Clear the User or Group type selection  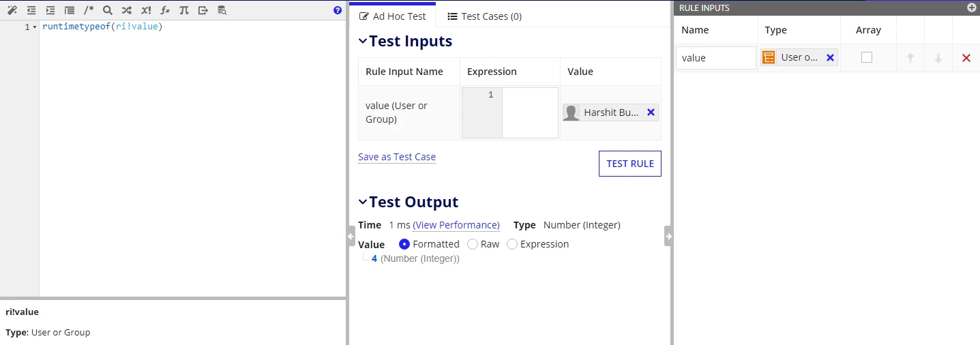(x=830, y=58)
